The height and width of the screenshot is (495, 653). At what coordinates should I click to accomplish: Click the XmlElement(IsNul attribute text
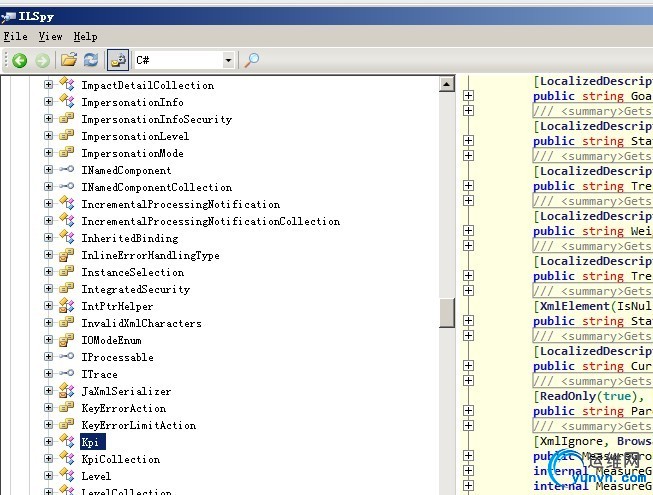click(x=594, y=306)
